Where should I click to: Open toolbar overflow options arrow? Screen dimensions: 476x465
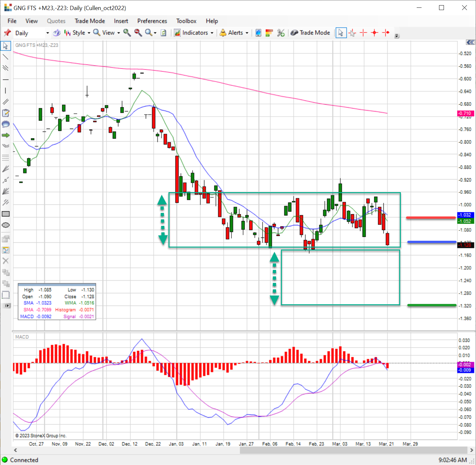coord(397,36)
